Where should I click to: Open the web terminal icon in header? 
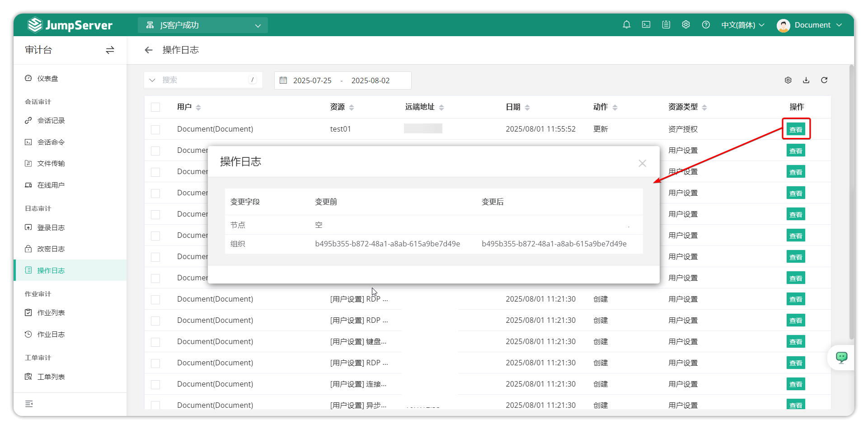click(x=646, y=25)
